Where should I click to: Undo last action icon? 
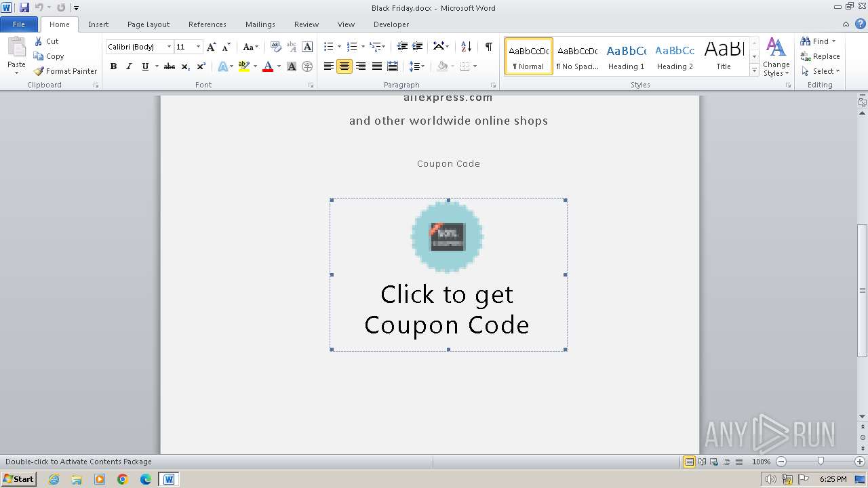39,7
